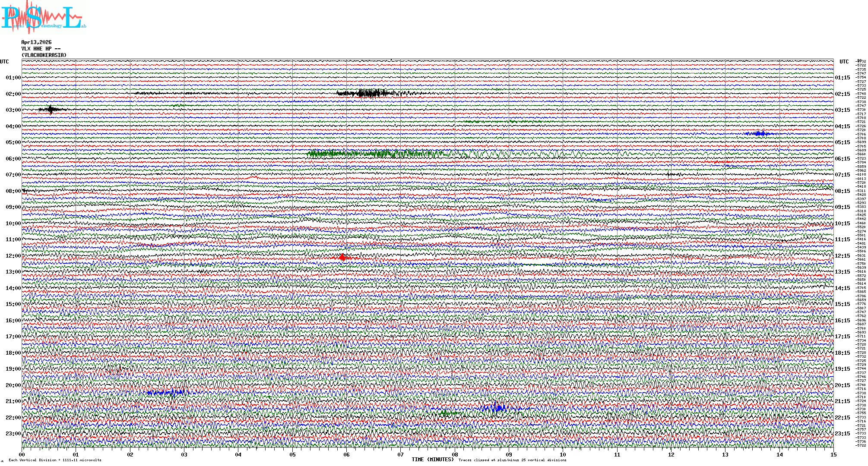This screenshot has width=868, height=466.
Task: Click the blue burst near 04:15 label
Action: tap(760, 133)
